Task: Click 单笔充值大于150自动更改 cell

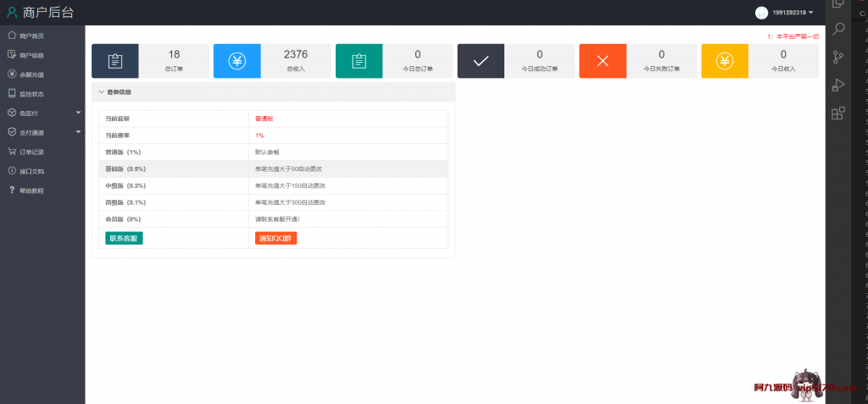Action: pyautogui.click(x=348, y=186)
